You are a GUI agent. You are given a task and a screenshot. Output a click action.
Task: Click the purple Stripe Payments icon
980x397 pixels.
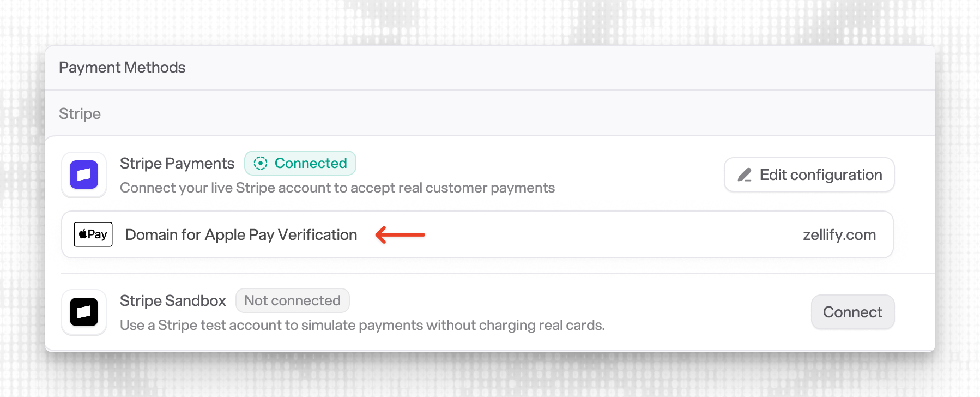click(x=84, y=175)
